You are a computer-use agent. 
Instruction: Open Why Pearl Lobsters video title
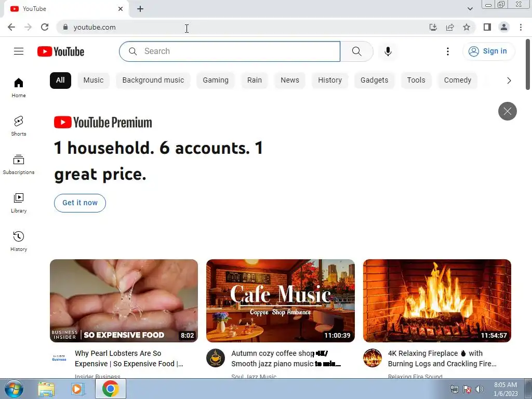(x=129, y=358)
